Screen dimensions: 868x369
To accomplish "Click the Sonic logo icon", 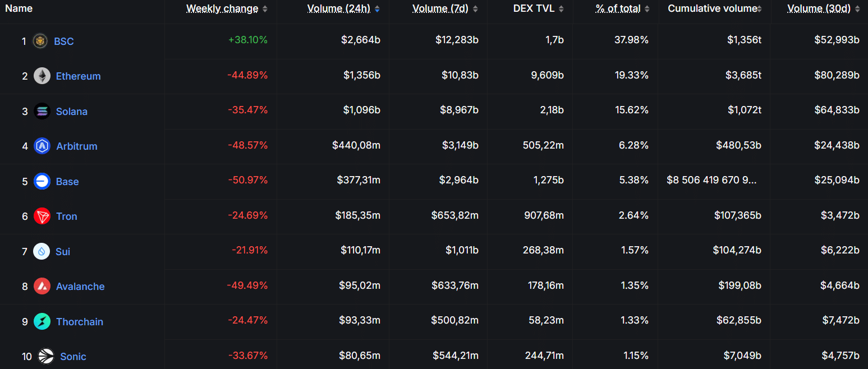I will pos(46,356).
